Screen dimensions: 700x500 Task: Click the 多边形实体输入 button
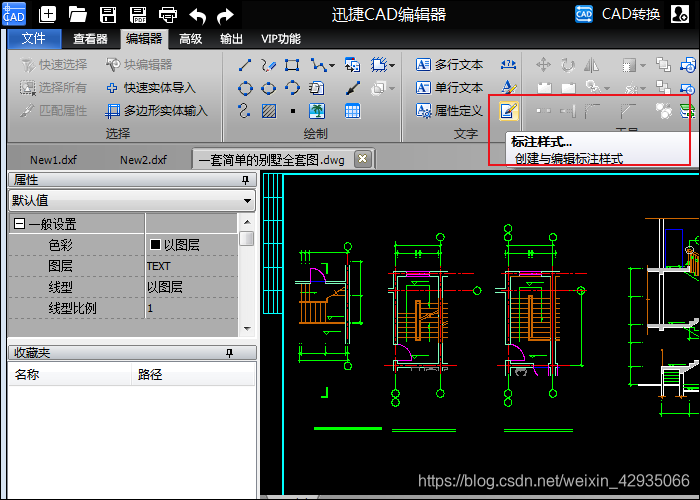pyautogui.click(x=157, y=110)
